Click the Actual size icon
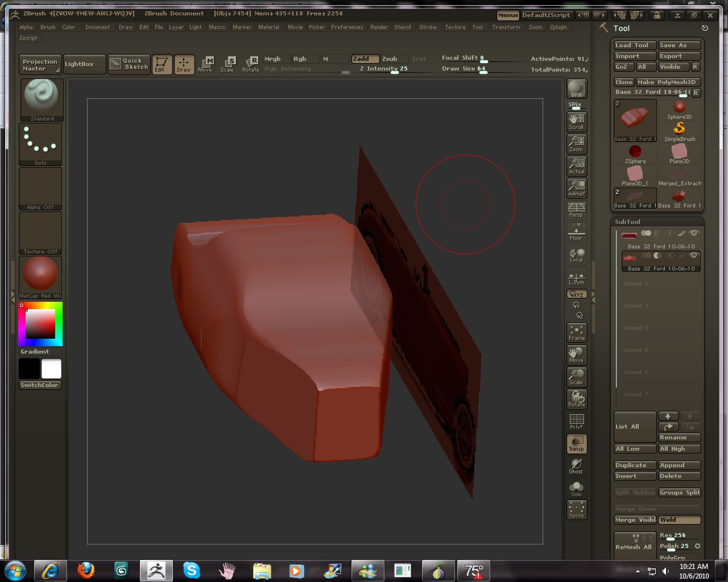The width and height of the screenshot is (728, 582). pyautogui.click(x=577, y=166)
